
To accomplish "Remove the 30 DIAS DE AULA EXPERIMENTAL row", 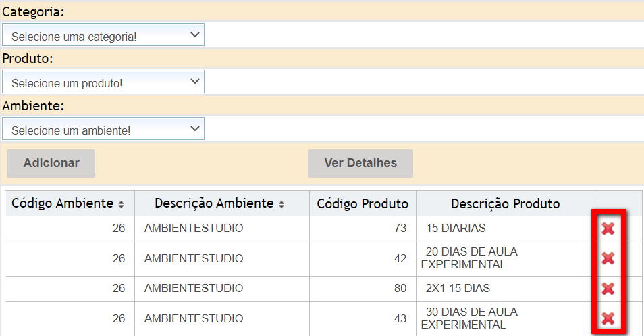I will 608,318.
